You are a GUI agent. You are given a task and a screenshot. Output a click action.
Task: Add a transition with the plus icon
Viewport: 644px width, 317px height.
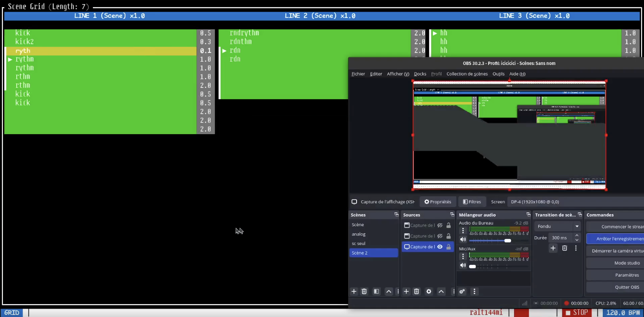click(x=553, y=248)
